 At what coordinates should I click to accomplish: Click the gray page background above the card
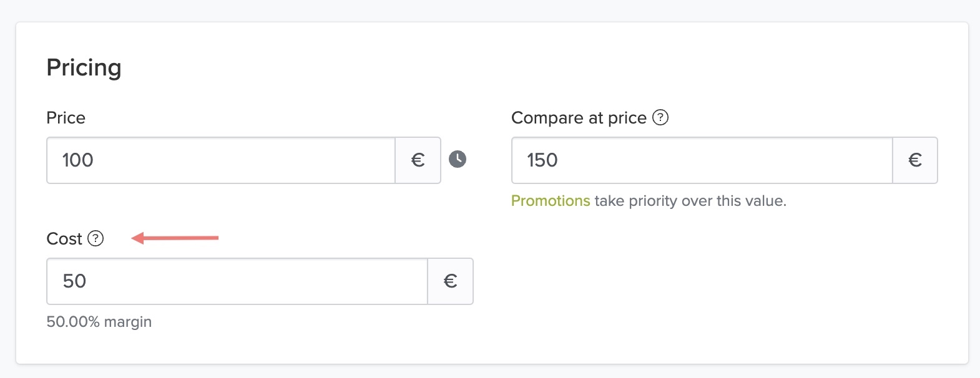pyautogui.click(x=490, y=10)
